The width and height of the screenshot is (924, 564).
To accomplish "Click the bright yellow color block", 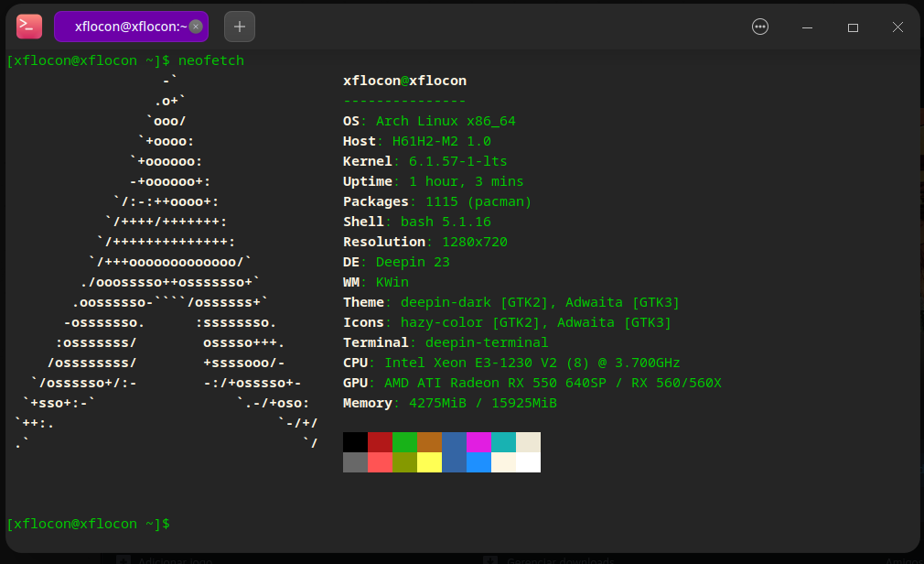I will [x=430, y=462].
